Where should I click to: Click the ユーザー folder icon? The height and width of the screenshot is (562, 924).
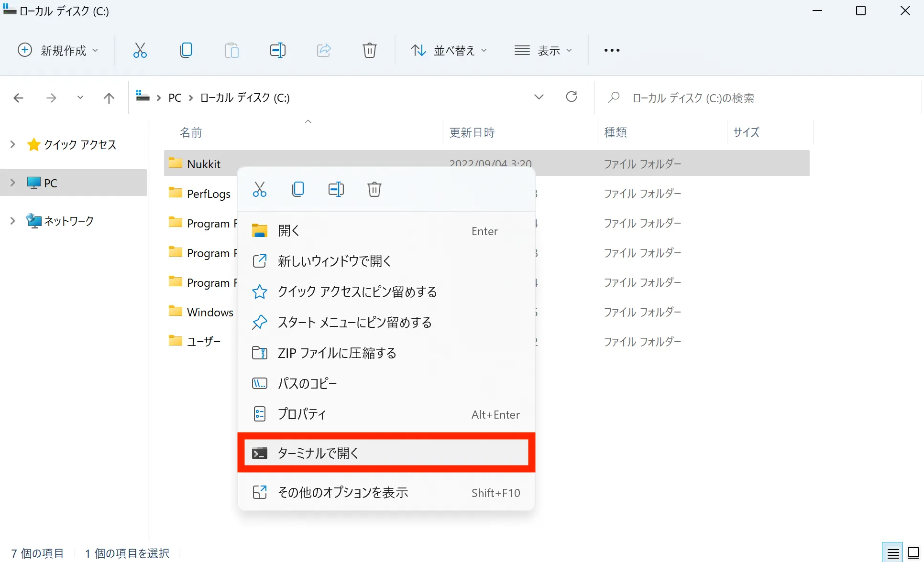[x=176, y=341]
